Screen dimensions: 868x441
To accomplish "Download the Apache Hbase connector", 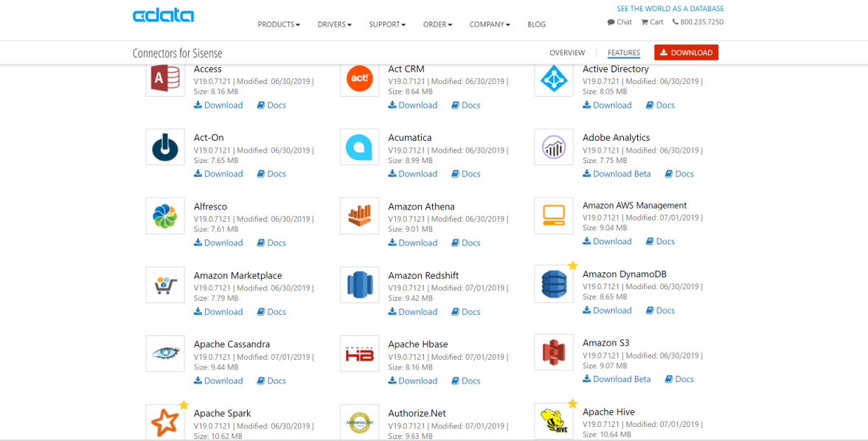I will pos(412,381).
